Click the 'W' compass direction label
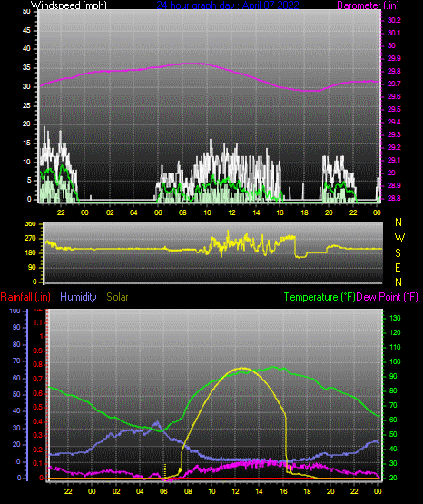 [399, 238]
